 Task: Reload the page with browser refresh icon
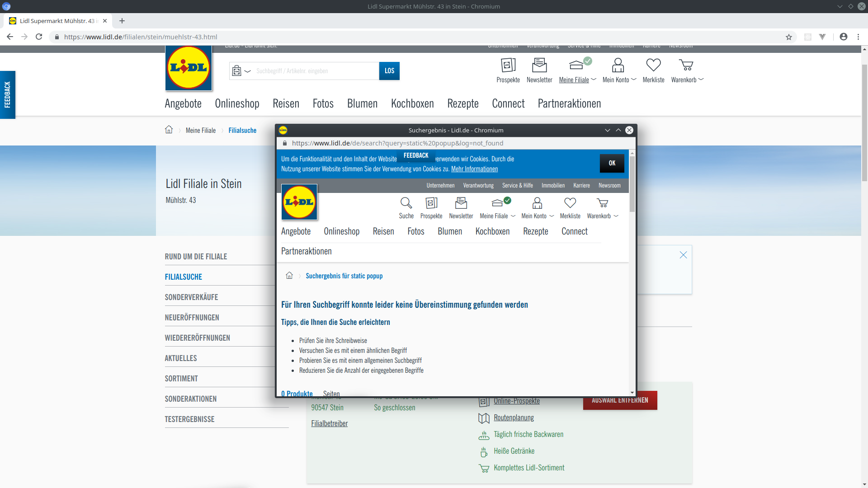click(x=39, y=37)
